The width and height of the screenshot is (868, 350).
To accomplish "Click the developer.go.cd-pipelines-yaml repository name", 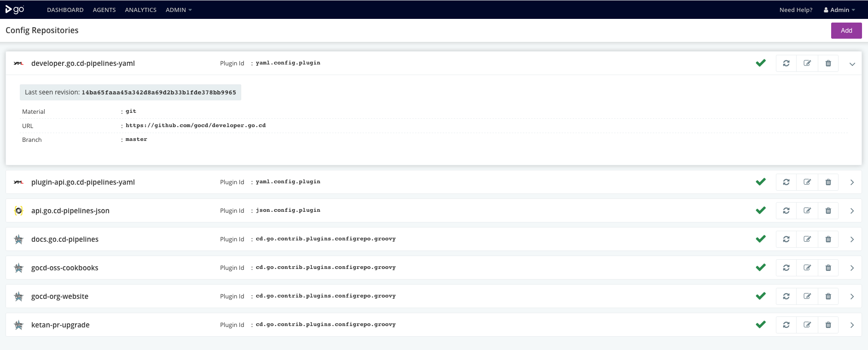I will click(83, 64).
